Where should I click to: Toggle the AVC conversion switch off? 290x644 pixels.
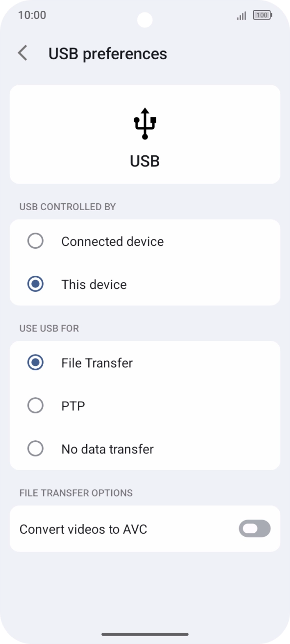(254, 528)
